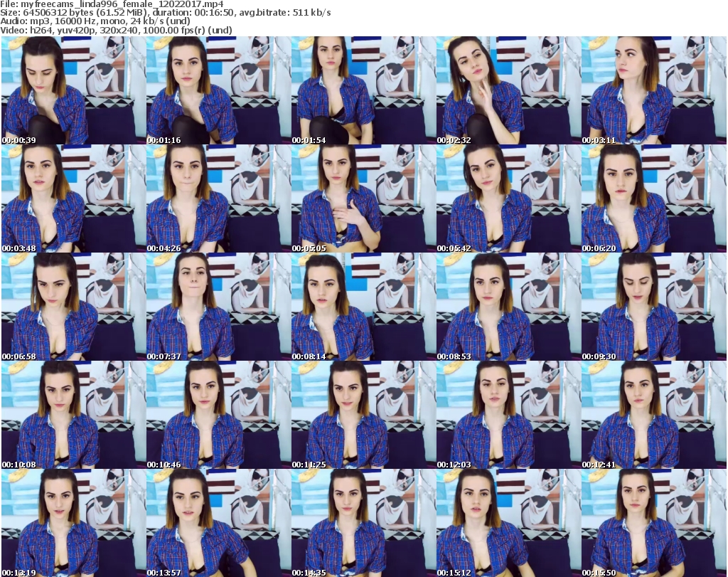This screenshot has width=728, height=577.
Task: Select the frame at 00:01:16
Action: click(x=219, y=90)
